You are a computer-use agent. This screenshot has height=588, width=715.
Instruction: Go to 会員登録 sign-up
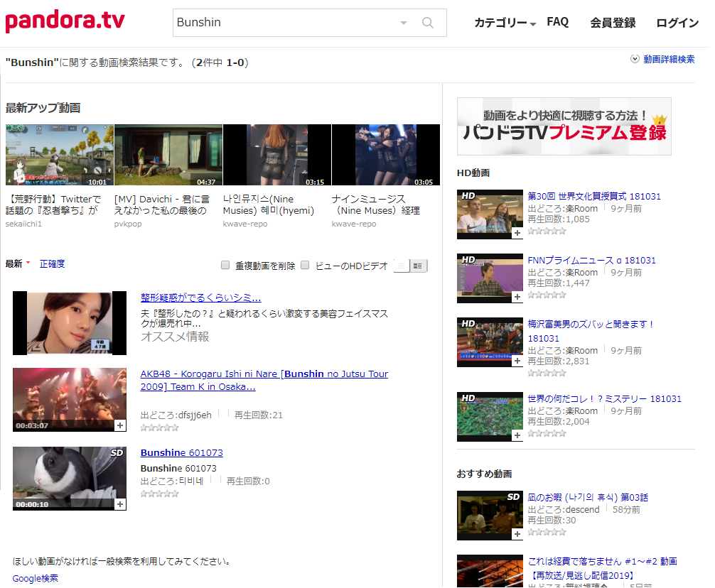613,22
